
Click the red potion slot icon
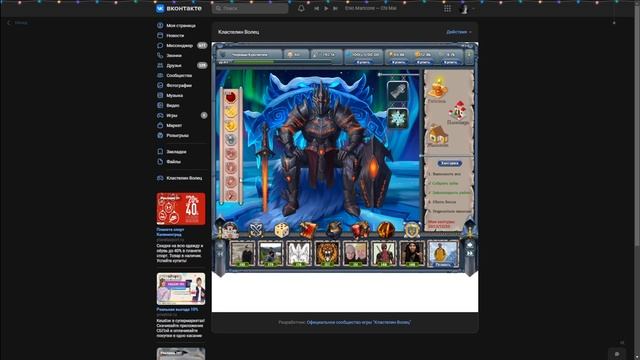231,97
